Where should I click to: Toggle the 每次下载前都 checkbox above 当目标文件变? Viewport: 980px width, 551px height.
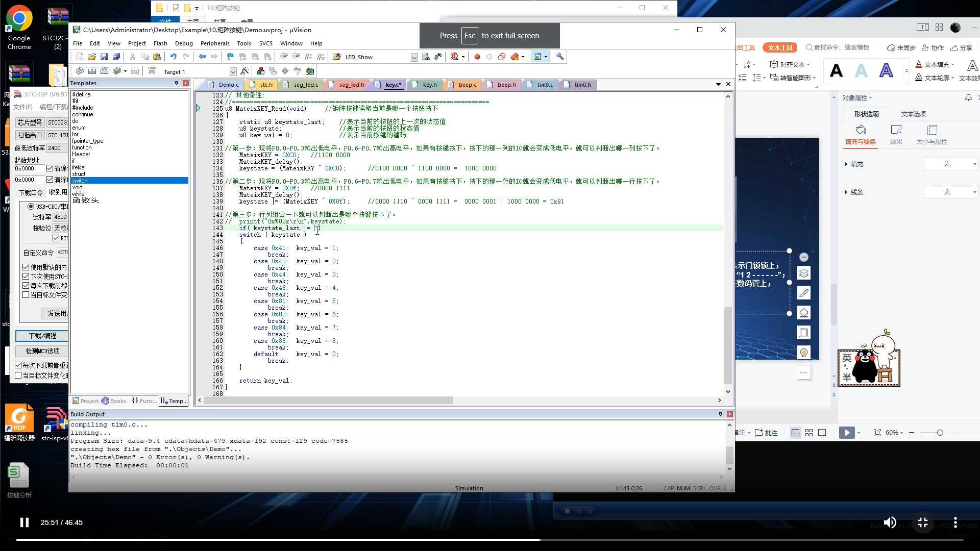pyautogui.click(x=26, y=286)
